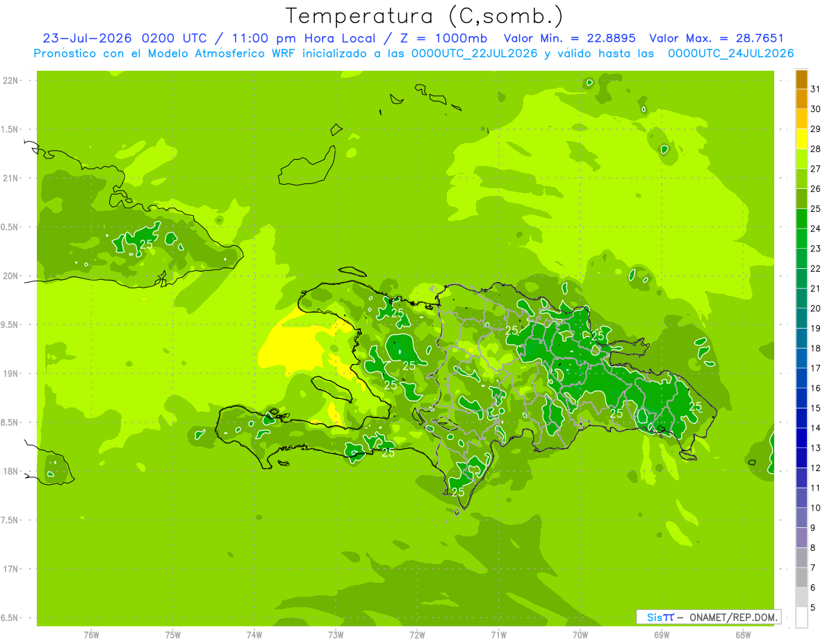Screen dimensions: 834x644
Task: Click the '12' colorbar label
Action: point(816,468)
